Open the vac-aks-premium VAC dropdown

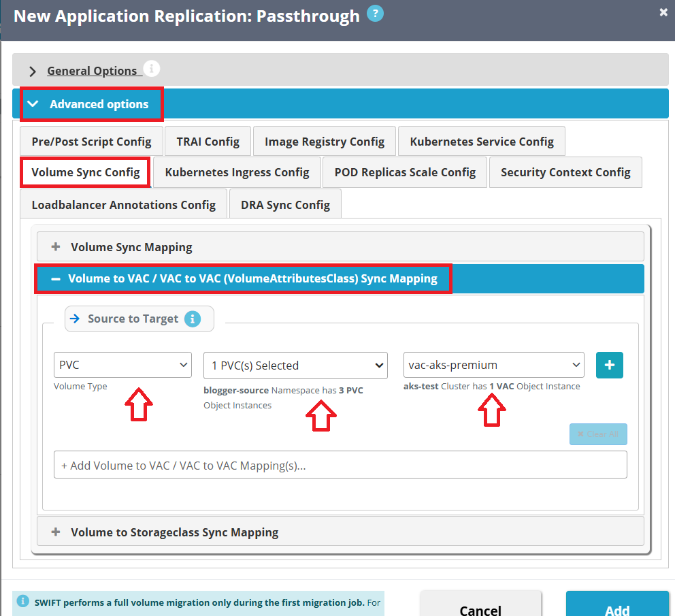click(x=494, y=365)
